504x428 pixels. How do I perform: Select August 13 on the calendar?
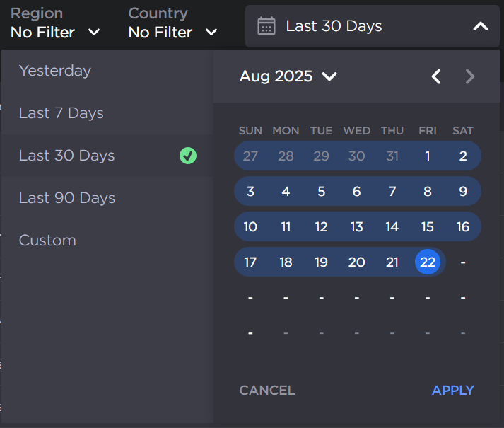click(x=356, y=227)
